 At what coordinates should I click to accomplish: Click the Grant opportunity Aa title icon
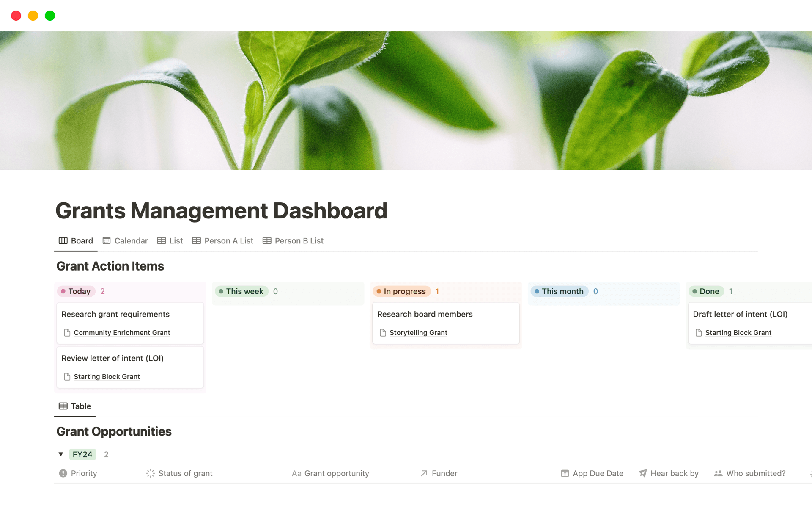coord(297,473)
